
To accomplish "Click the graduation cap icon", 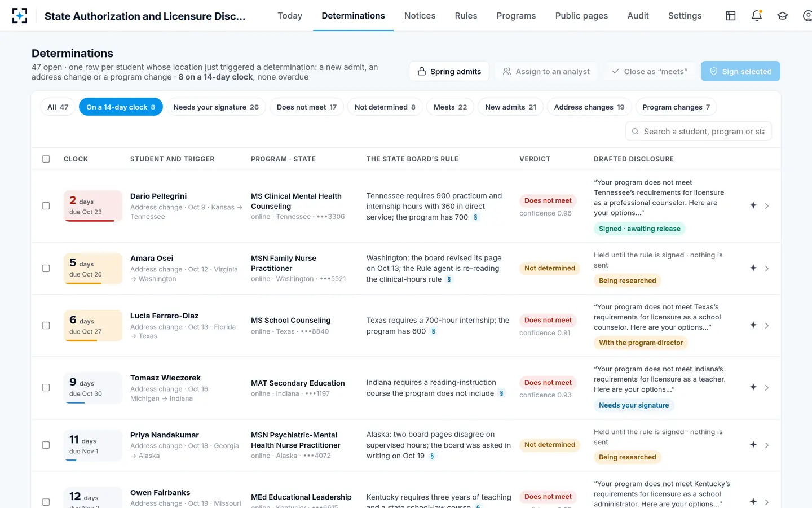I will tap(783, 16).
